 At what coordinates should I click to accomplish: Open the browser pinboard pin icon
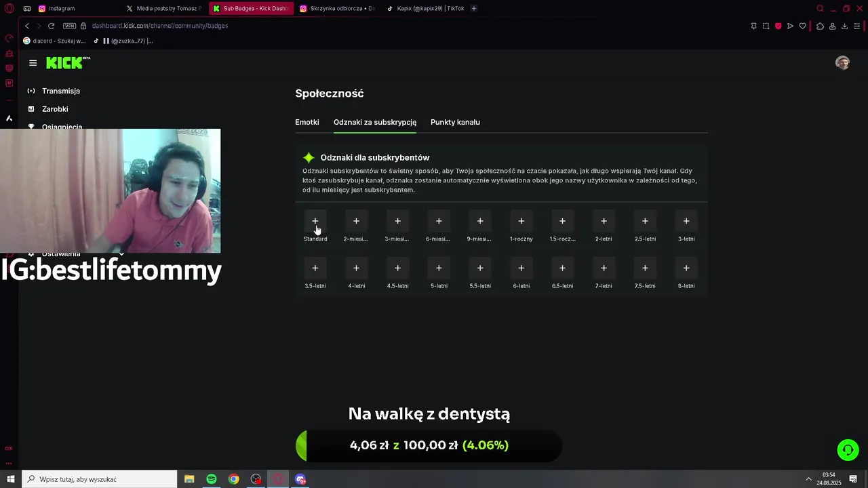753,26
